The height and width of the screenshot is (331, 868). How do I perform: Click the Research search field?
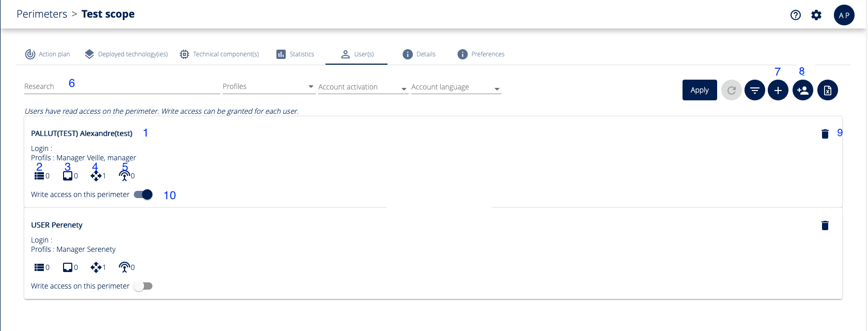(x=121, y=86)
